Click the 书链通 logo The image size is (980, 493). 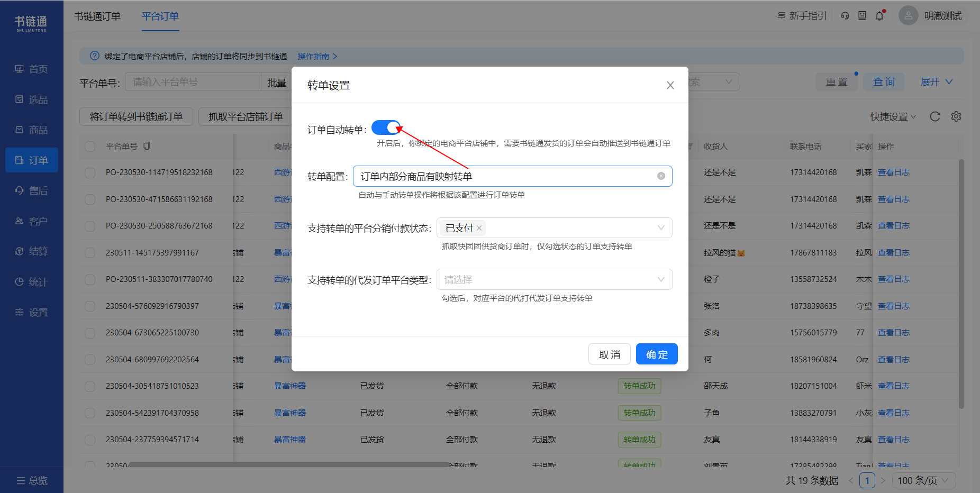tap(31, 23)
